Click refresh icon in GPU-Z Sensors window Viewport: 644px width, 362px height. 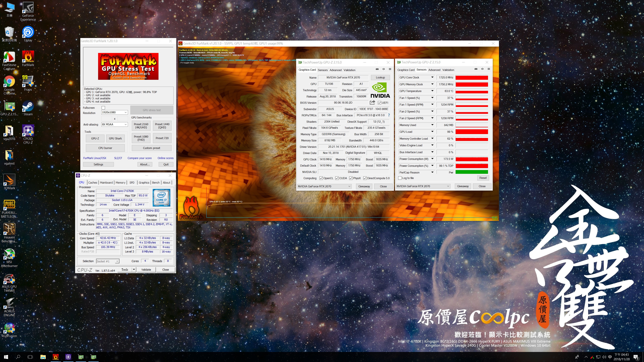click(482, 69)
